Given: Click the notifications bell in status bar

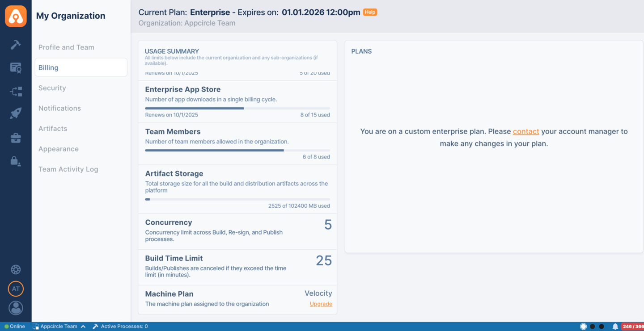Looking at the screenshot, I should pos(615,327).
